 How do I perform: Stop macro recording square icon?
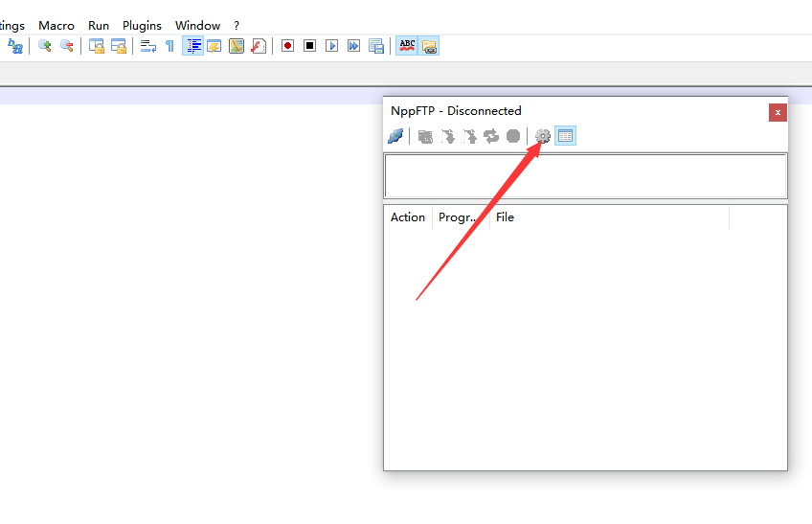click(309, 46)
